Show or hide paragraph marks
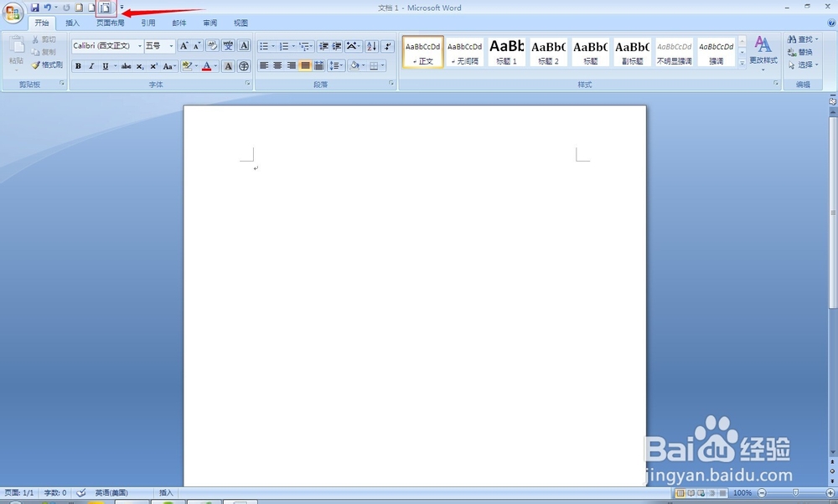Screen dimensions: 838x504 pos(388,46)
